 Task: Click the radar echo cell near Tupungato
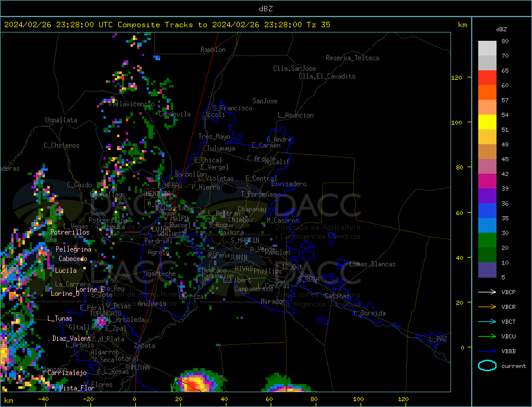click(101, 321)
